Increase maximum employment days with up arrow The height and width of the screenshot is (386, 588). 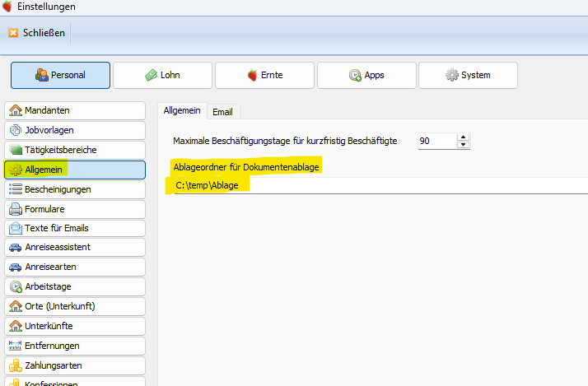click(x=463, y=137)
